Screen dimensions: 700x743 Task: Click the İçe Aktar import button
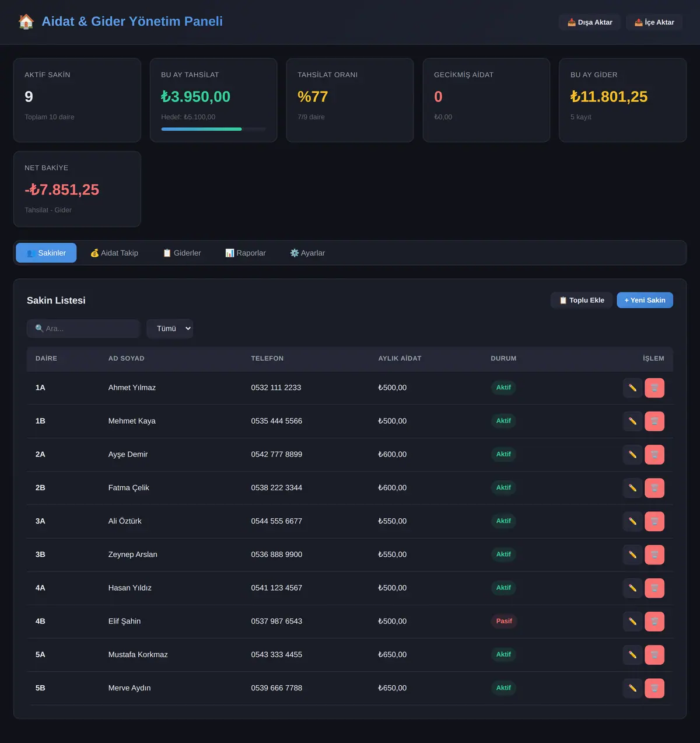[654, 22]
